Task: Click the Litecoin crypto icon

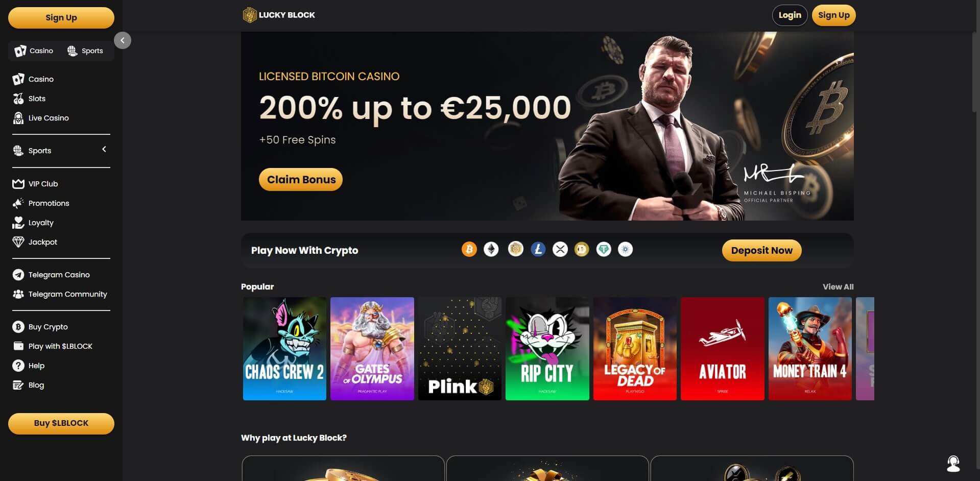Action: click(x=538, y=249)
